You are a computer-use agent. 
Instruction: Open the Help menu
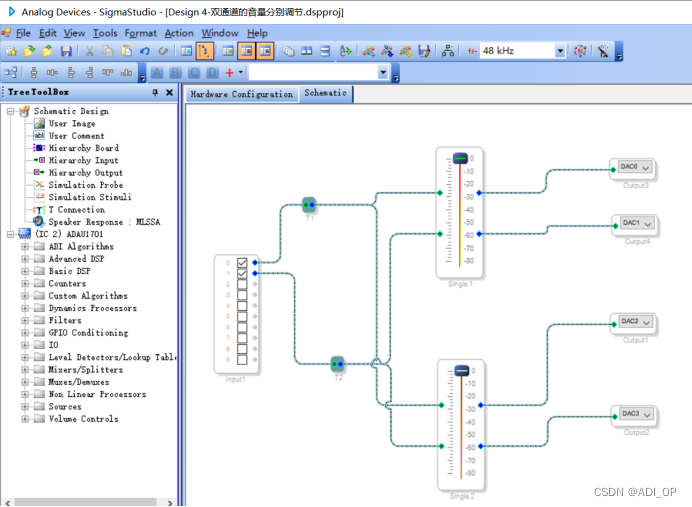tap(257, 33)
